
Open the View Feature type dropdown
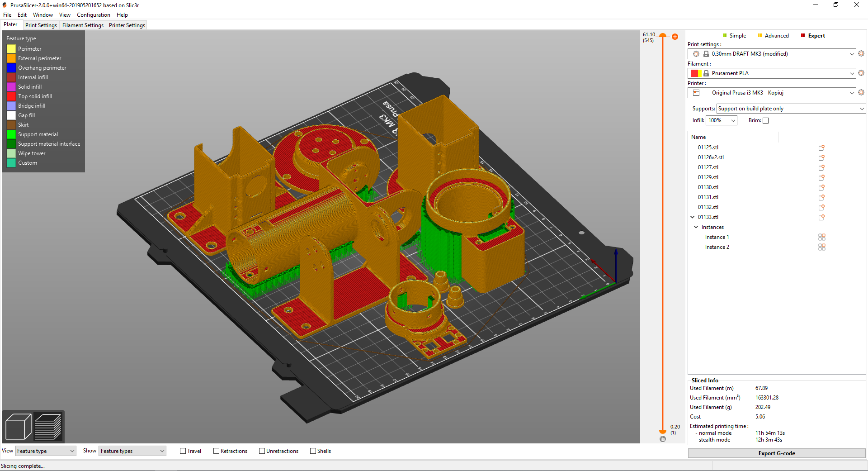tap(46, 451)
